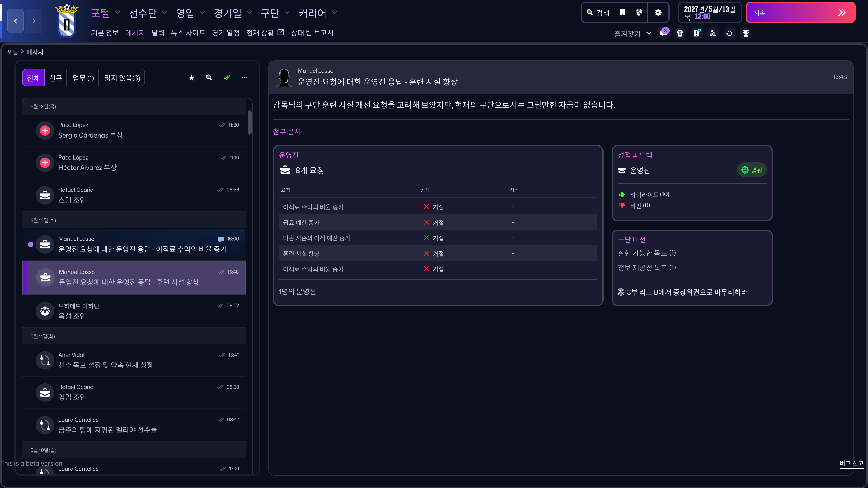Switch to the 달력 tab
Viewport: 868px width, 488px height.
(158, 33)
